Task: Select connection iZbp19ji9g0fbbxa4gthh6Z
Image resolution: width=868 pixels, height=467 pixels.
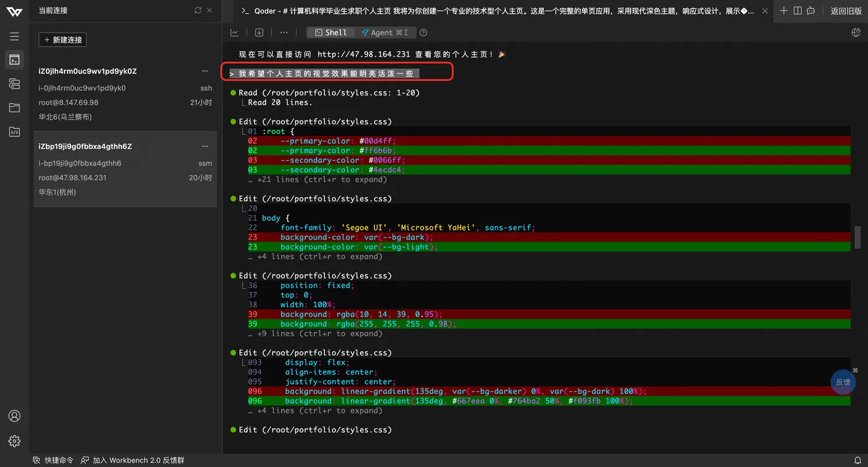Action: coord(125,169)
